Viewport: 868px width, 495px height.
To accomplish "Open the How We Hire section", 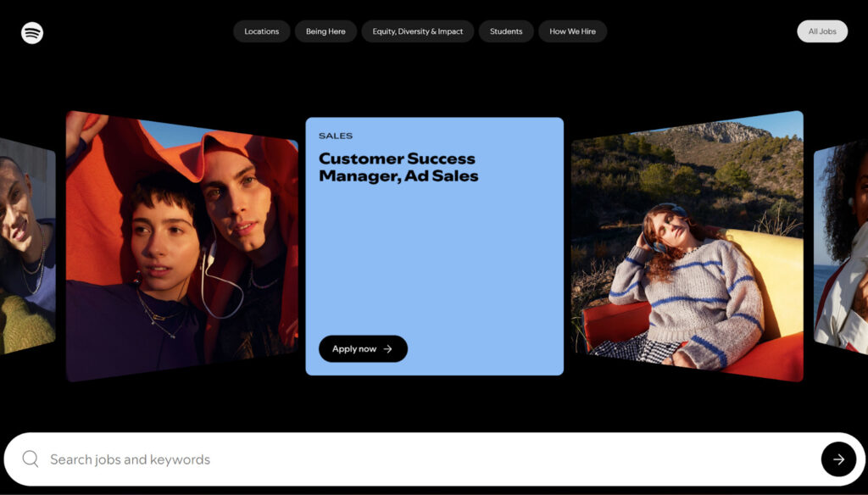I will (x=572, y=31).
